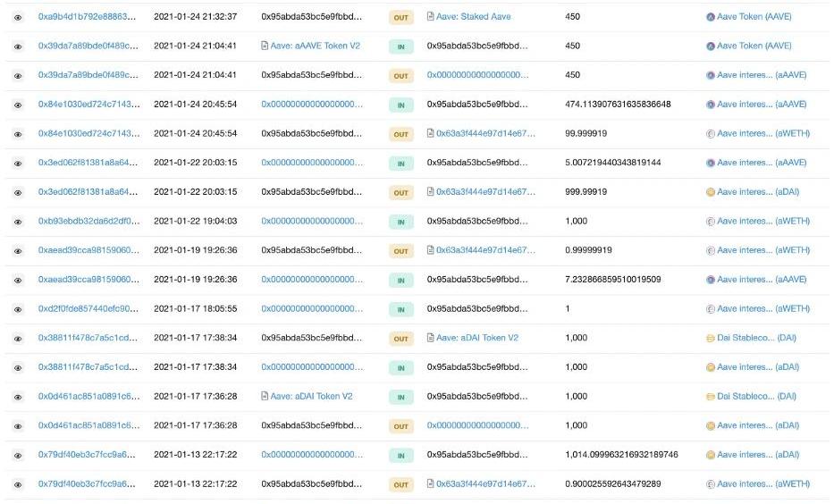Click the eye icon for the 19:04:03 transaction
The width and height of the screenshot is (834, 504).
pyautogui.click(x=18, y=223)
